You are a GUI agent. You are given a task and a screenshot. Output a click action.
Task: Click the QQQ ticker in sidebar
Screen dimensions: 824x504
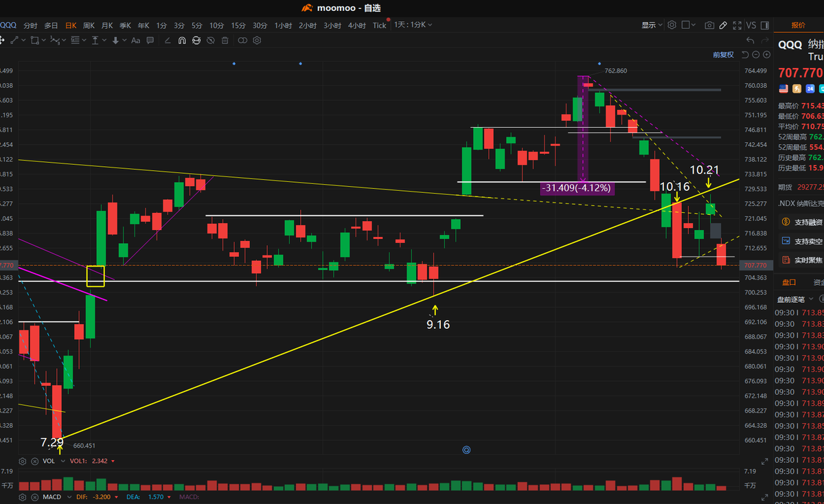click(790, 45)
